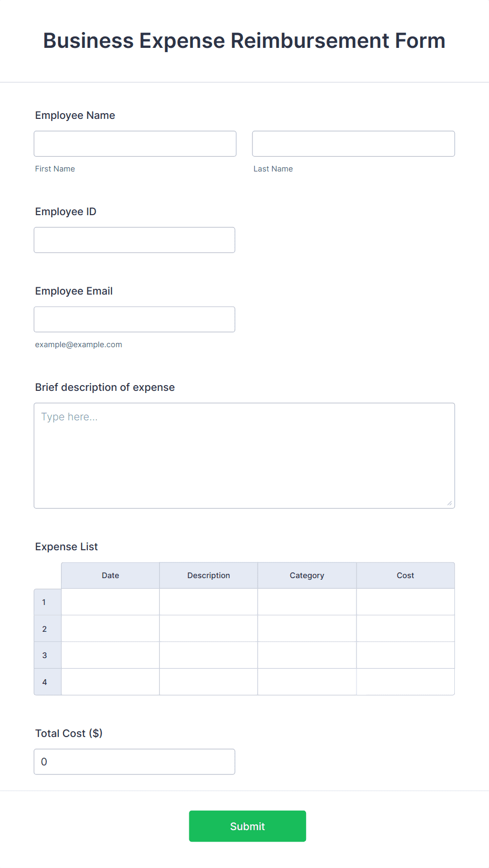This screenshot has width=489, height=868.
Task: Select the Category cell in row 3
Action: click(307, 654)
